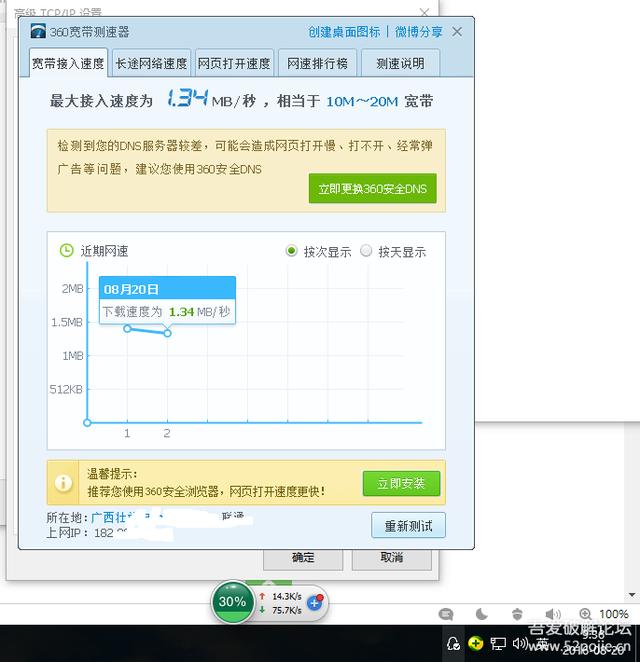The height and width of the screenshot is (662, 640).
Task: Click the page scrollbar down arrow
Action: point(632,594)
